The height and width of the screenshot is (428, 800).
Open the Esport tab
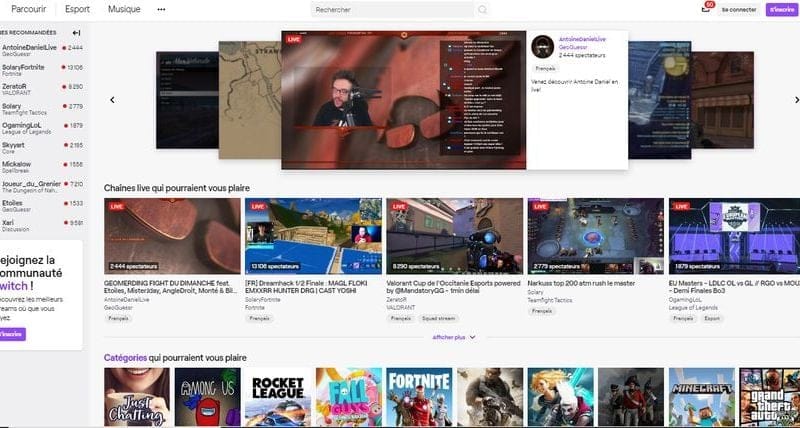pos(78,9)
